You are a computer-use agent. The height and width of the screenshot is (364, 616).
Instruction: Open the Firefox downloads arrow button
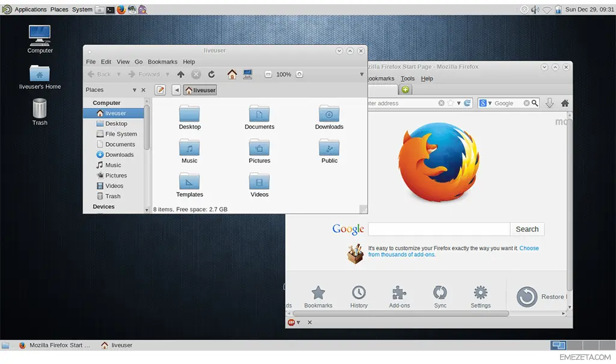[x=550, y=103]
